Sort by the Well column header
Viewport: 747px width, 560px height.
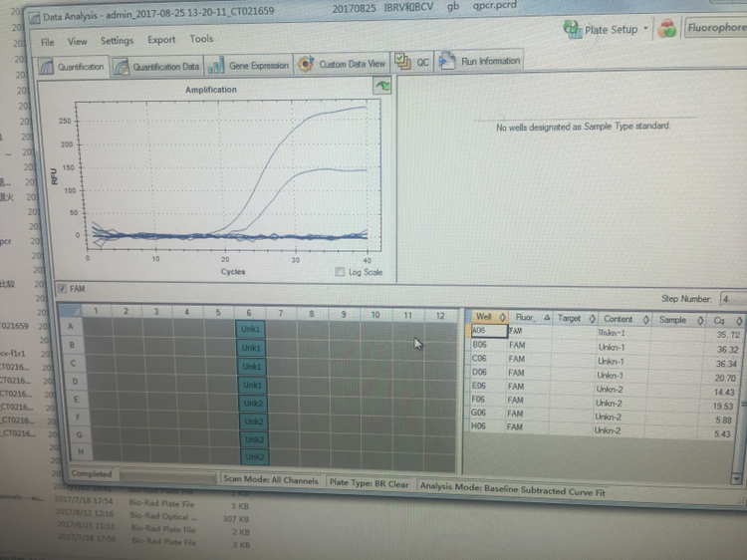point(488,317)
